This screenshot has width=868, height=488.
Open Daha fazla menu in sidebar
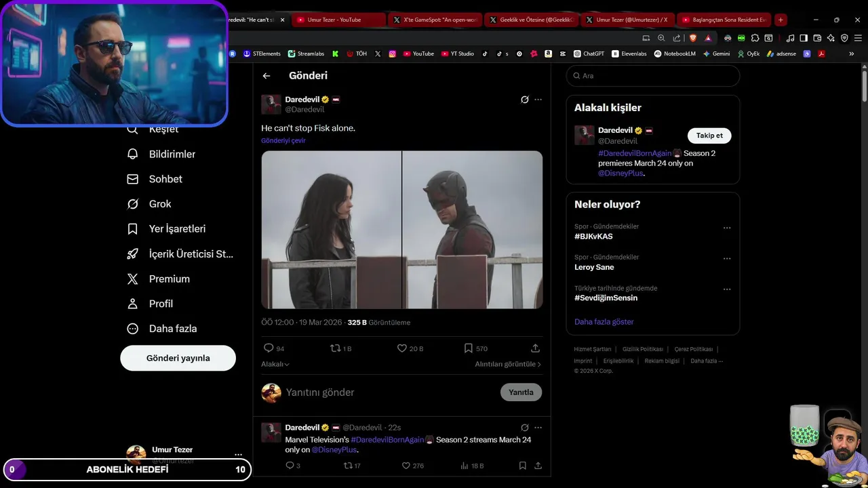[162, 329]
